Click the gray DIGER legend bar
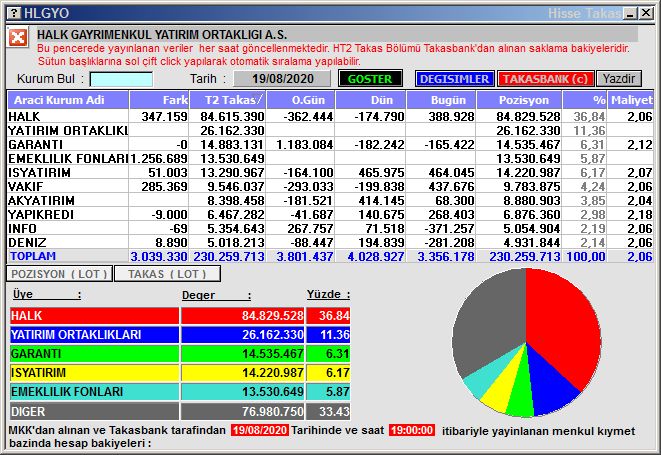This screenshot has height=455, width=661. (x=94, y=411)
